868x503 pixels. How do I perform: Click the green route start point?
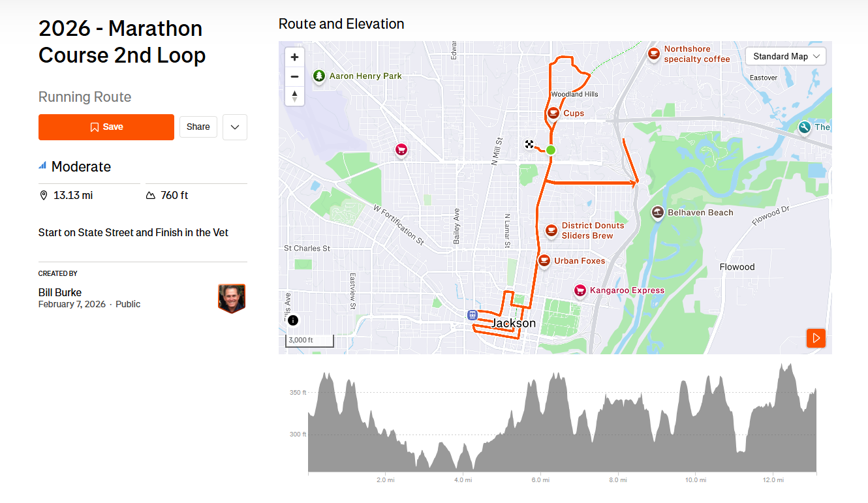coord(551,150)
